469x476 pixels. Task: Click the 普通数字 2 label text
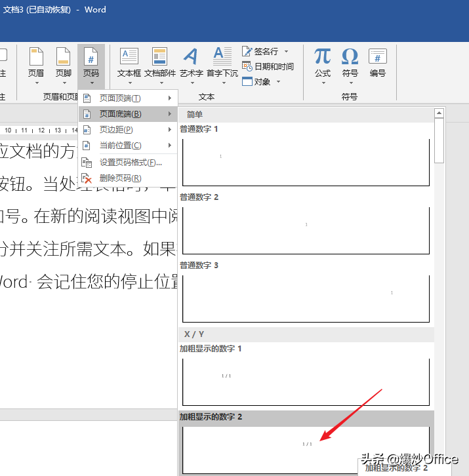[x=199, y=197]
